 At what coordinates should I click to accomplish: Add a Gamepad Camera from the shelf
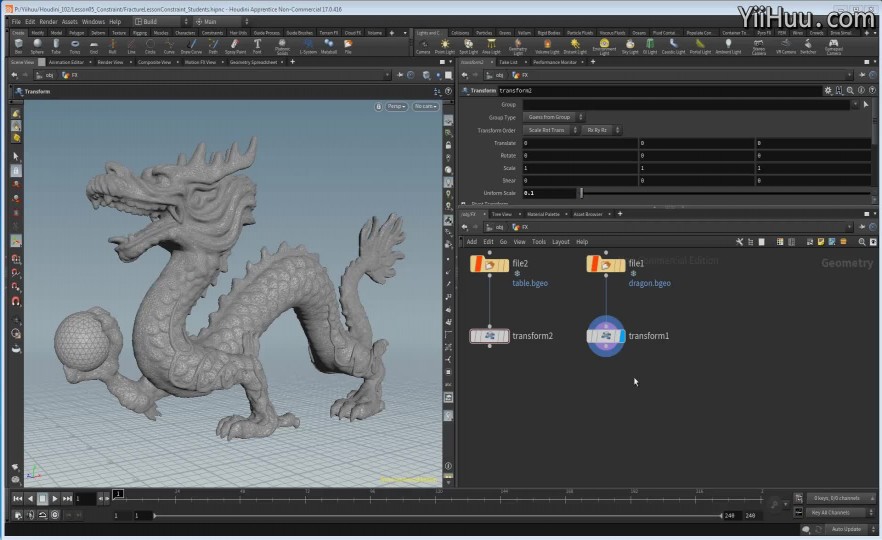834,47
